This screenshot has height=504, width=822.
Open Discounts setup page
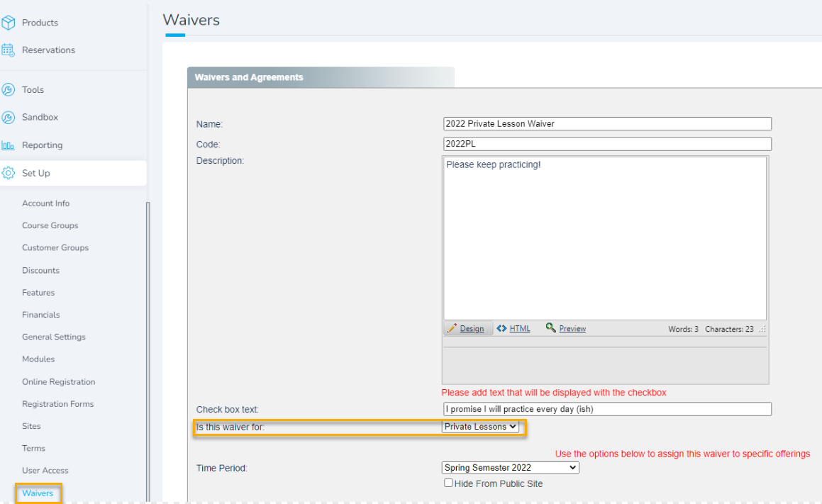point(40,270)
